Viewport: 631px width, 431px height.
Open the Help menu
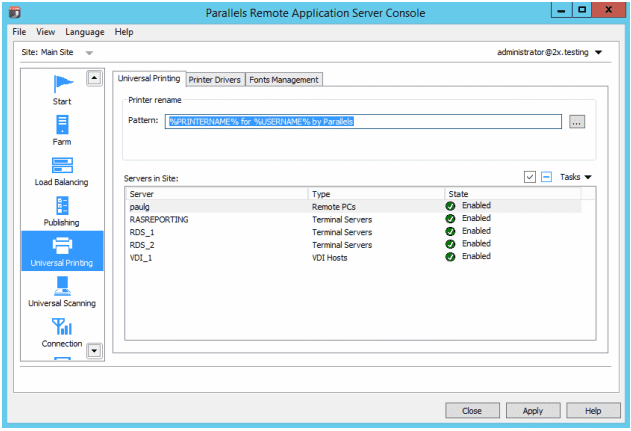124,32
